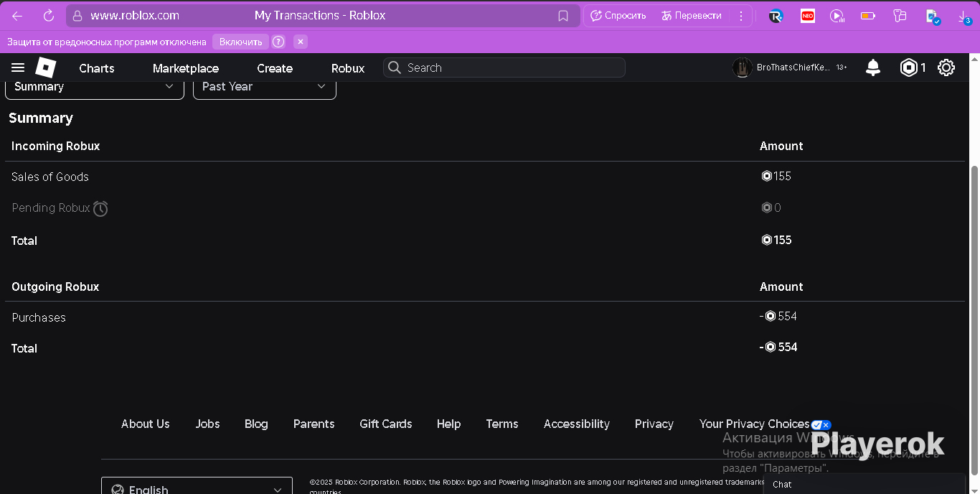The image size is (980, 494).
Task: Open the Jobs footer link
Action: [207, 424]
